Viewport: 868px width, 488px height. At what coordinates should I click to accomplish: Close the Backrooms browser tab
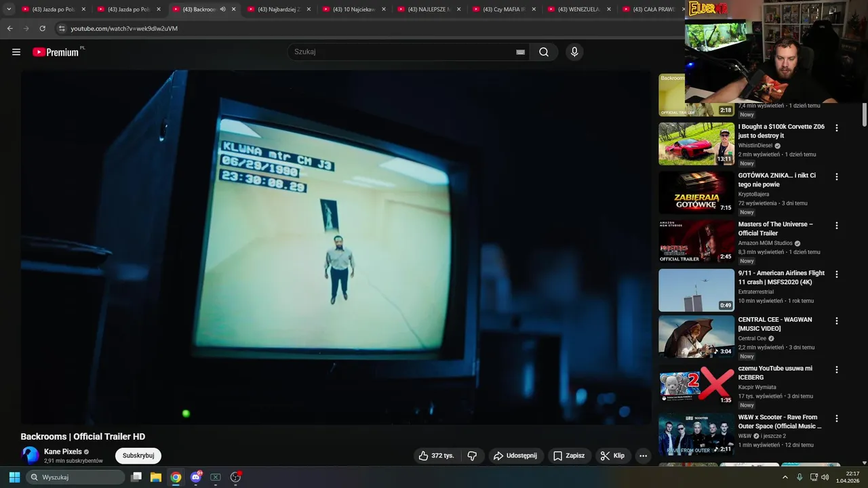click(234, 9)
